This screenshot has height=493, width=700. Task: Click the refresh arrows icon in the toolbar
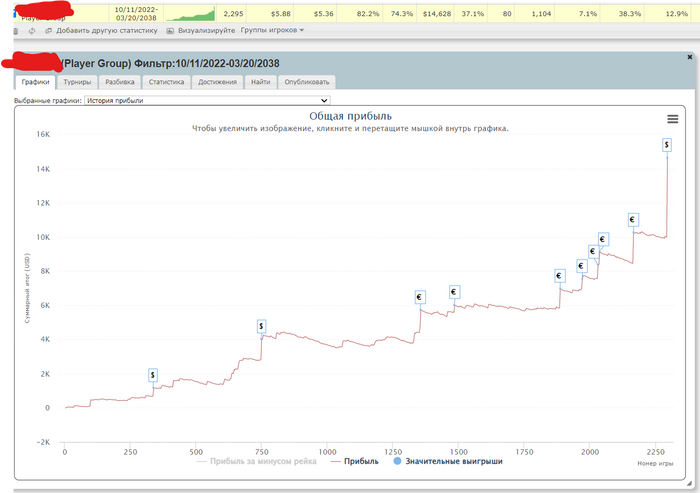tap(32, 31)
